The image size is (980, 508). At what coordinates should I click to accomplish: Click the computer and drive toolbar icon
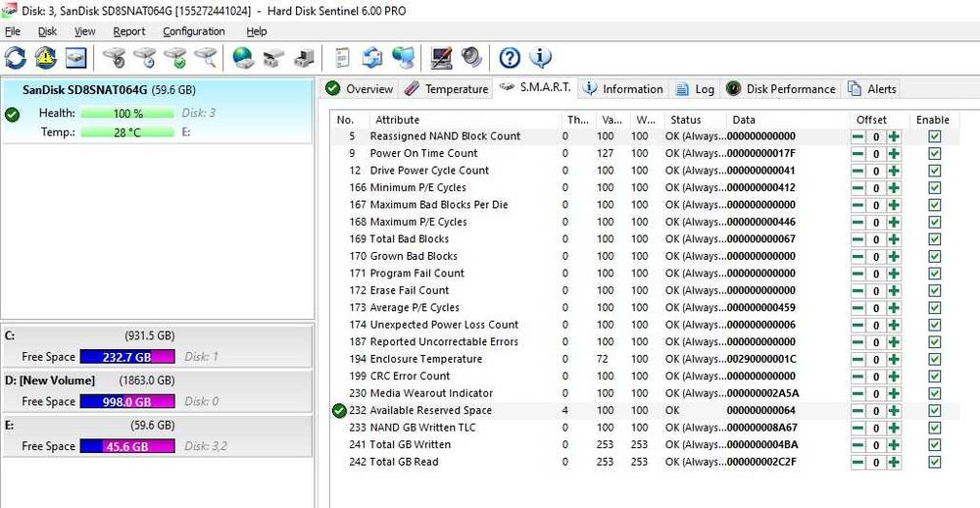[305, 58]
